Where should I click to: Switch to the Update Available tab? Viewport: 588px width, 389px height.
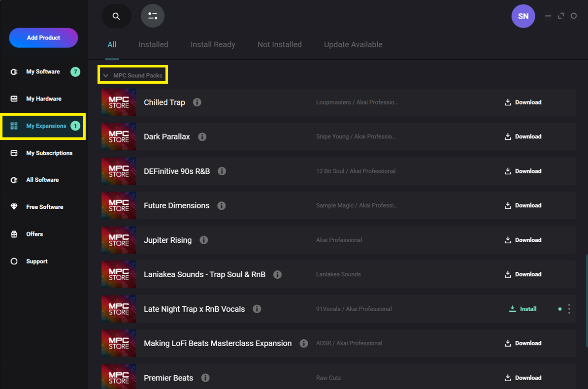point(353,45)
